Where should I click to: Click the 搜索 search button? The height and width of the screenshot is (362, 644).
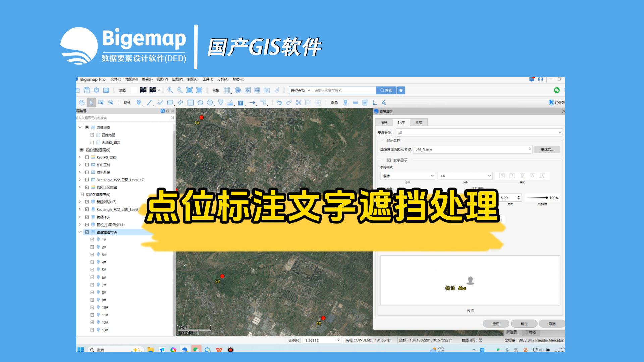(386, 90)
